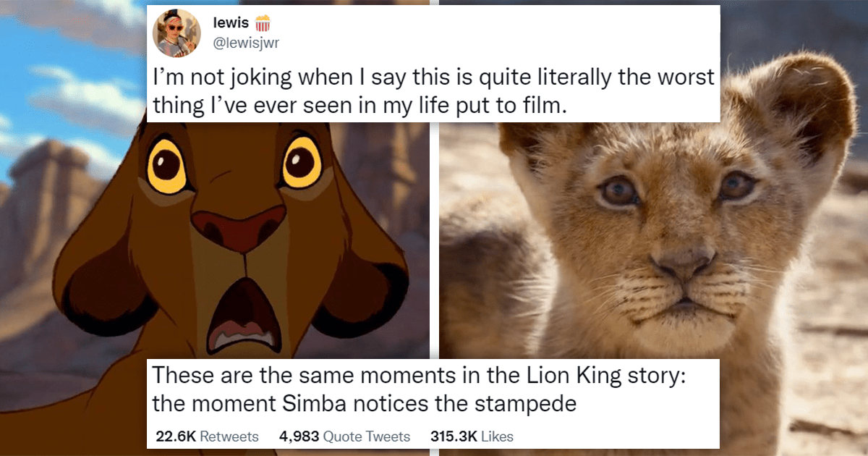The image size is (868, 456).
Task: View the 22.6K Retweets list
Action: [x=207, y=436]
